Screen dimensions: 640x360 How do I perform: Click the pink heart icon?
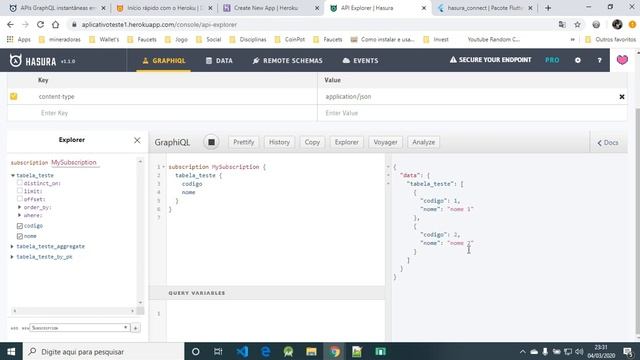tap(622, 60)
